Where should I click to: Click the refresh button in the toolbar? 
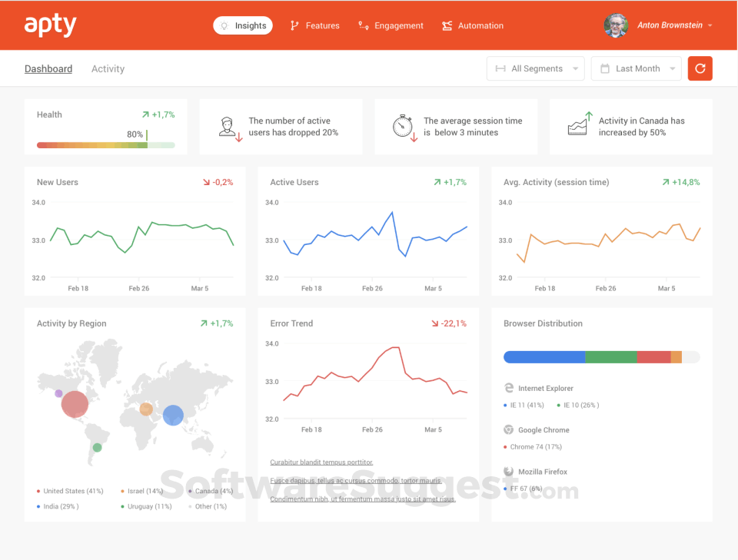700,68
